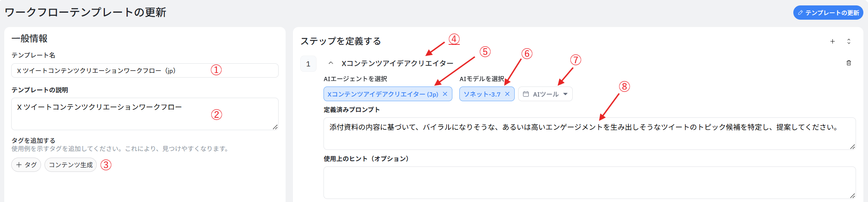Remove the Xコンテンツアイデアクリエイター (Jp) agent chip
The height and width of the screenshot is (202, 868).
[445, 94]
